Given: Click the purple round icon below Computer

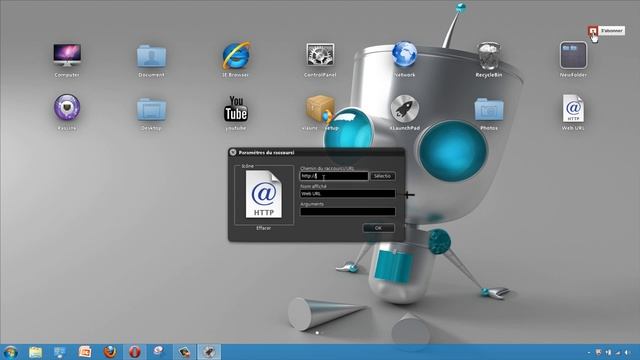Looking at the screenshot, I should click(x=67, y=108).
